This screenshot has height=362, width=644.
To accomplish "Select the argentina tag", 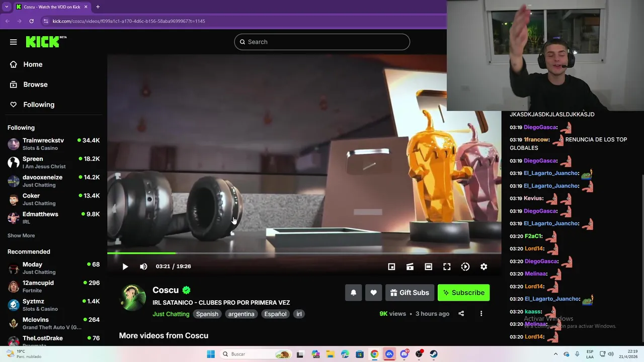I will click(241, 314).
